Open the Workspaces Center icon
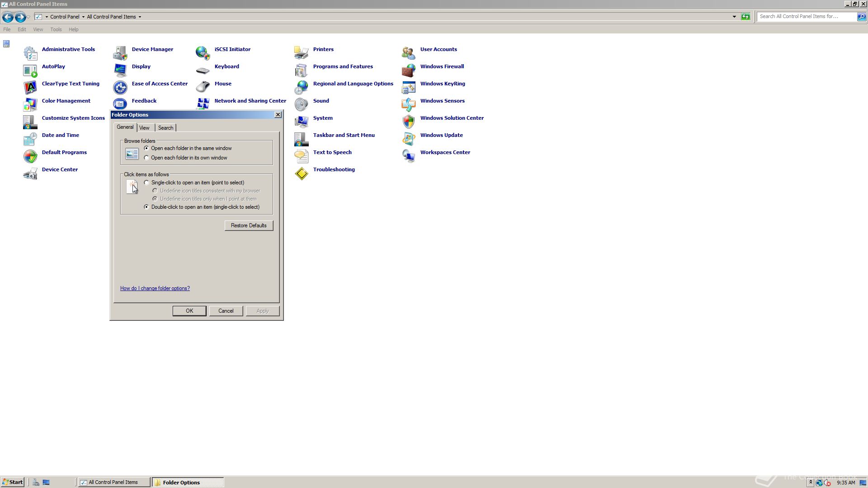Viewport: 868px width, 488px height. pyautogui.click(x=409, y=156)
